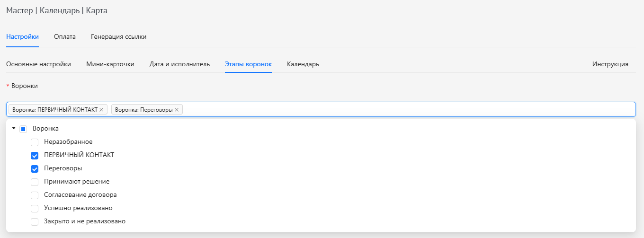Remove the Переговоры tag with x
The image size is (644, 238).
click(x=177, y=110)
